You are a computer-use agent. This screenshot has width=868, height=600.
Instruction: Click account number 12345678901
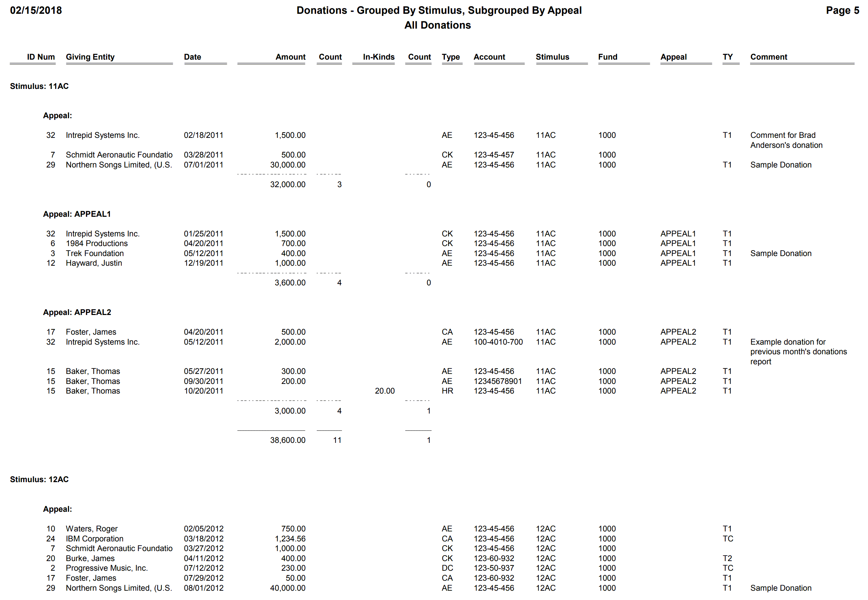click(x=498, y=381)
